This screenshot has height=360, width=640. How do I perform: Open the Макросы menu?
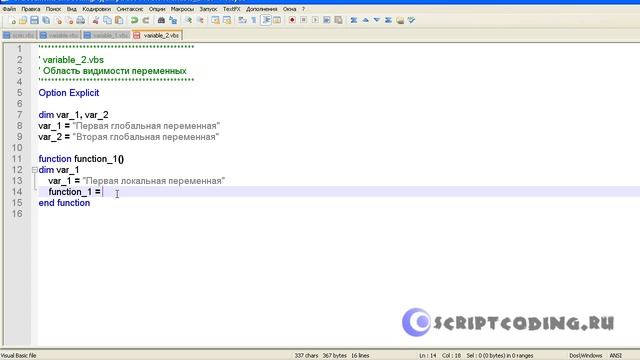(x=182, y=9)
